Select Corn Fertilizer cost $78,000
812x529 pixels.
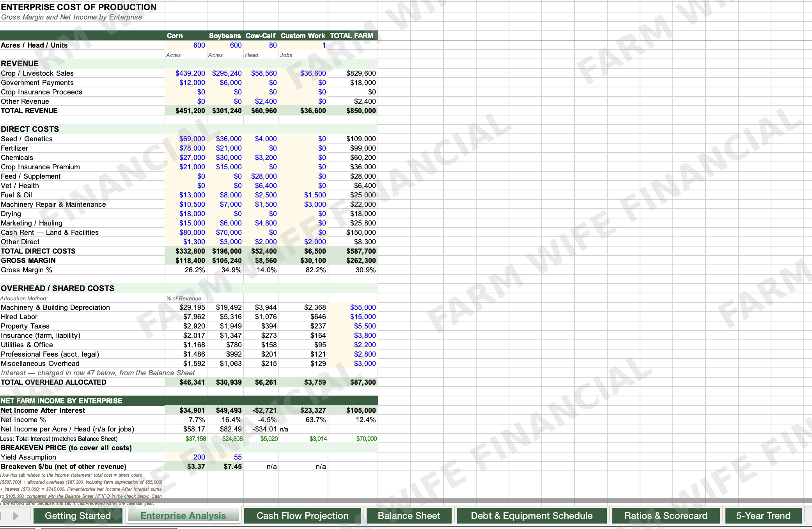point(186,148)
